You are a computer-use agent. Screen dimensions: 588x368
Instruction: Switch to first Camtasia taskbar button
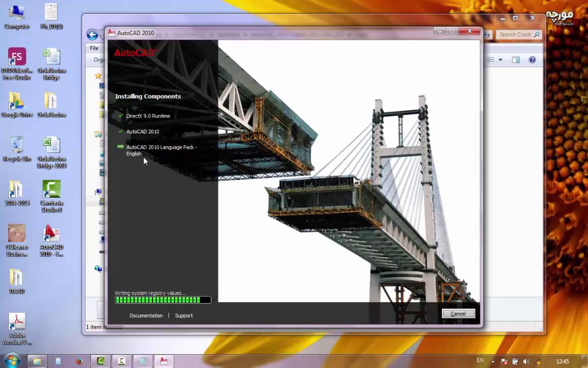click(x=100, y=361)
